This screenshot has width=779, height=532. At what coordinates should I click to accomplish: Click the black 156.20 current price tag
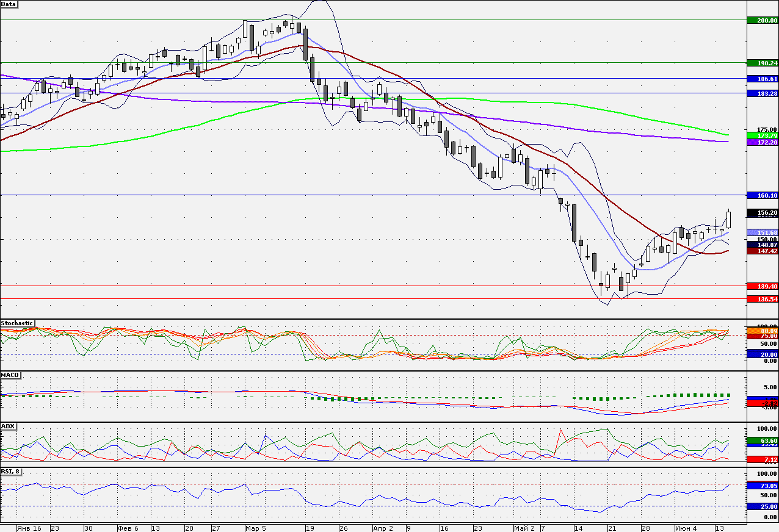click(x=763, y=213)
